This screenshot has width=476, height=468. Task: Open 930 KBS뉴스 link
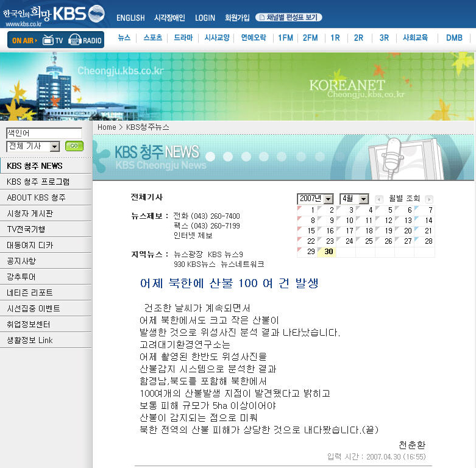tap(194, 264)
